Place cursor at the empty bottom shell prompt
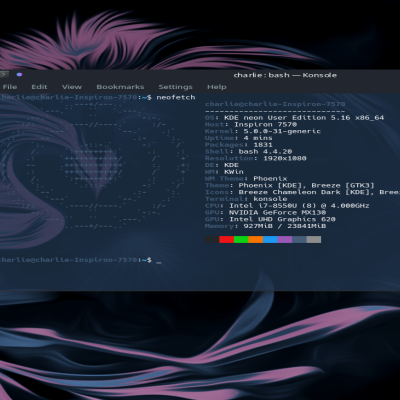The width and height of the screenshot is (400, 400). pos(159,260)
